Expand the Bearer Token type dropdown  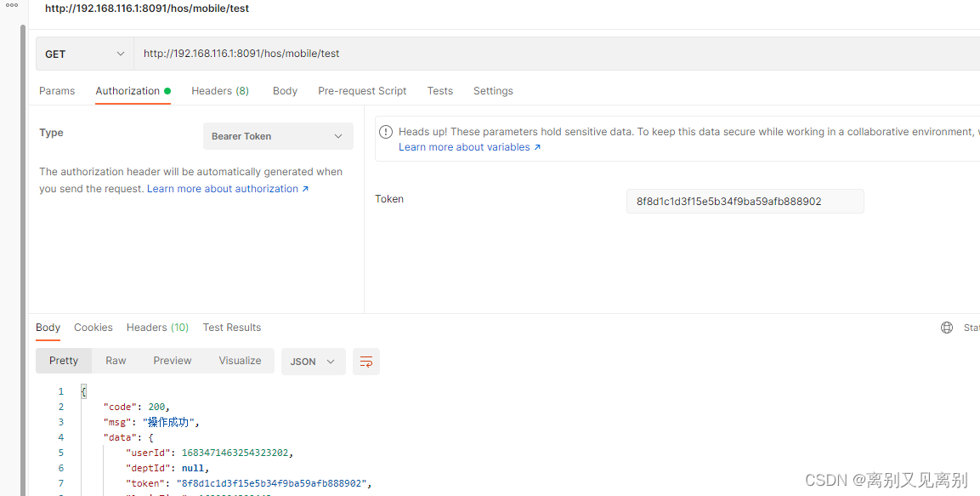278,136
